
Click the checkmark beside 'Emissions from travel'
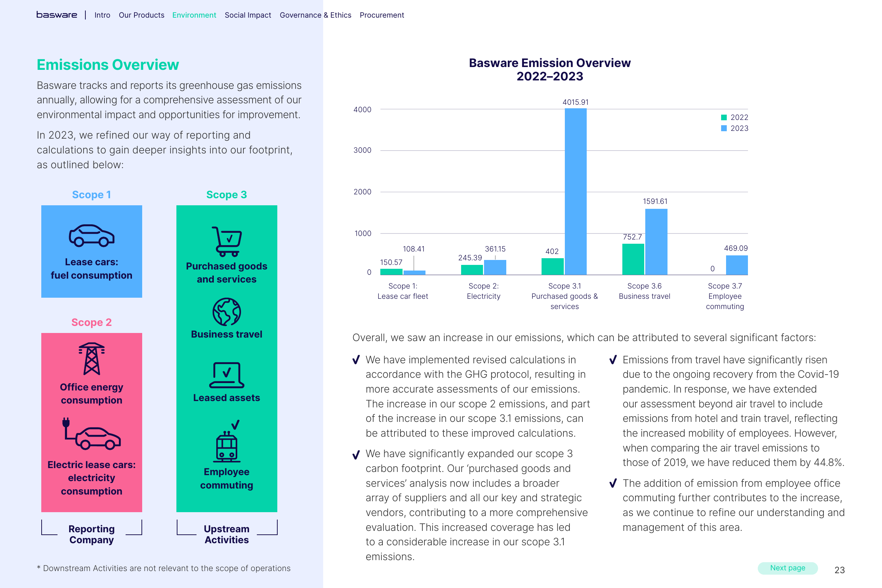click(613, 360)
